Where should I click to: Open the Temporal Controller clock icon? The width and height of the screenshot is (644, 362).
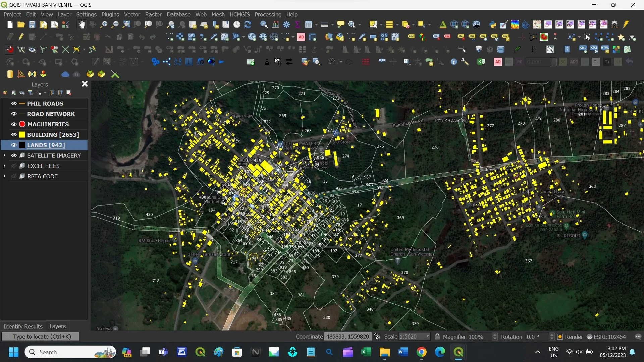pyautogui.click(x=237, y=24)
